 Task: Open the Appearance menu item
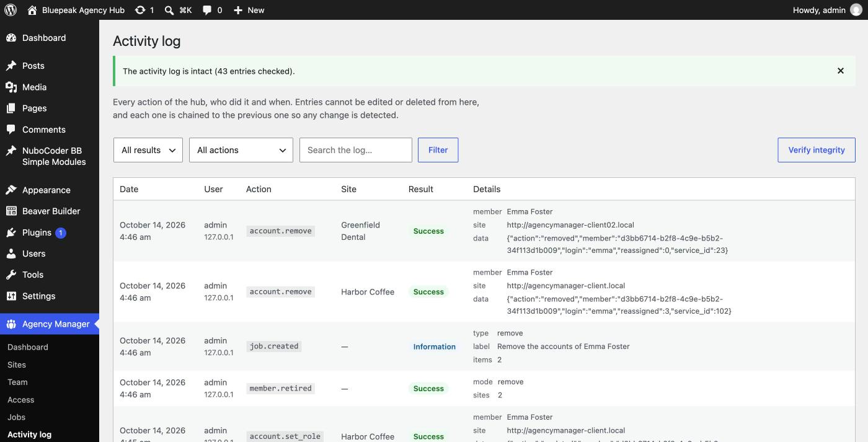(50, 190)
